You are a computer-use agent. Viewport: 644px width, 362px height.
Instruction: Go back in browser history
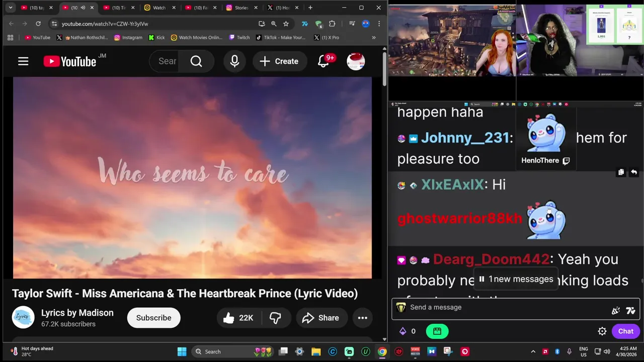pos(11,24)
